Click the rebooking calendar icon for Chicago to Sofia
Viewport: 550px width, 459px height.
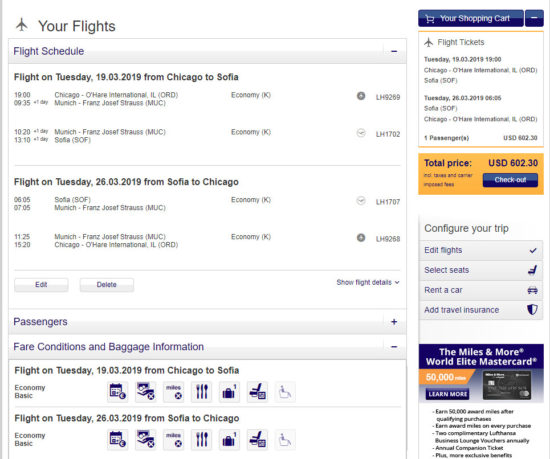point(118,392)
